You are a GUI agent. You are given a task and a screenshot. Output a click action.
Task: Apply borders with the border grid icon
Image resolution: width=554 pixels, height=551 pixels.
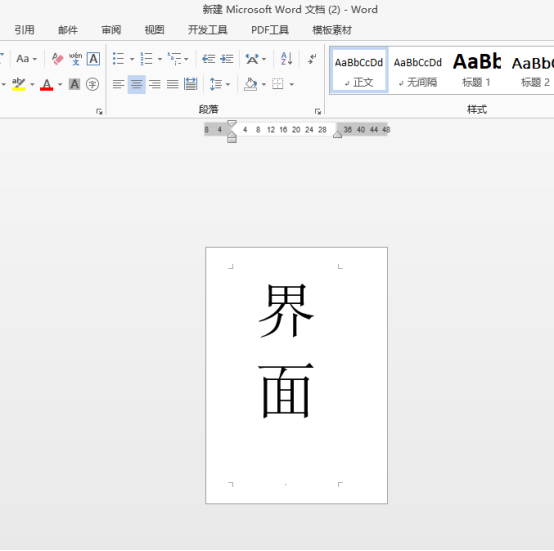(278, 84)
